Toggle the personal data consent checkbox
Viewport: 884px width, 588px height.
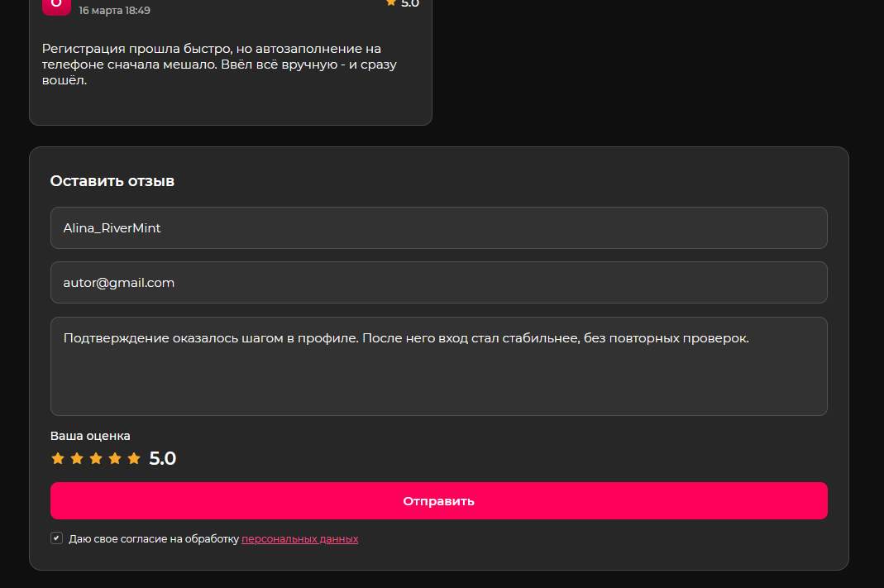pos(56,538)
